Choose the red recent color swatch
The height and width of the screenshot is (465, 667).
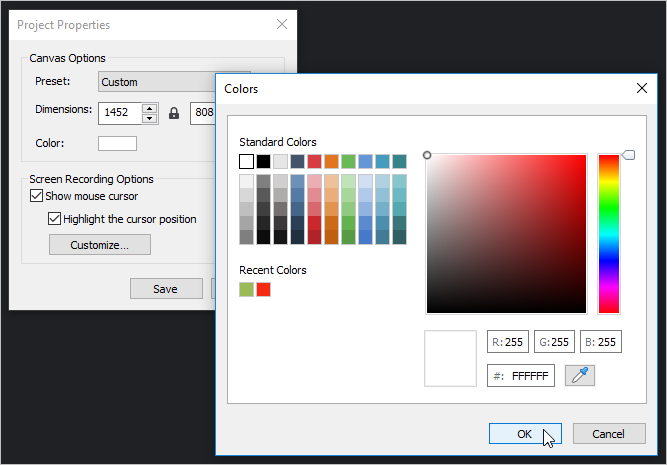click(263, 289)
